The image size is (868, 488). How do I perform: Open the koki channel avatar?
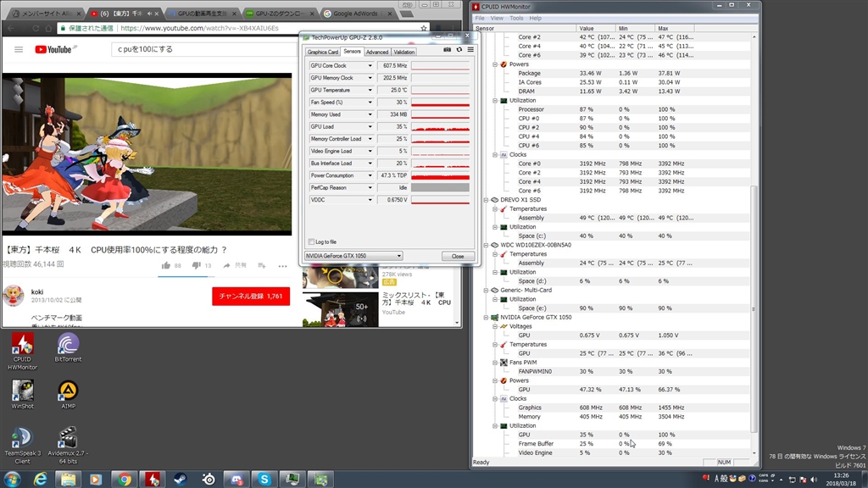click(x=14, y=296)
